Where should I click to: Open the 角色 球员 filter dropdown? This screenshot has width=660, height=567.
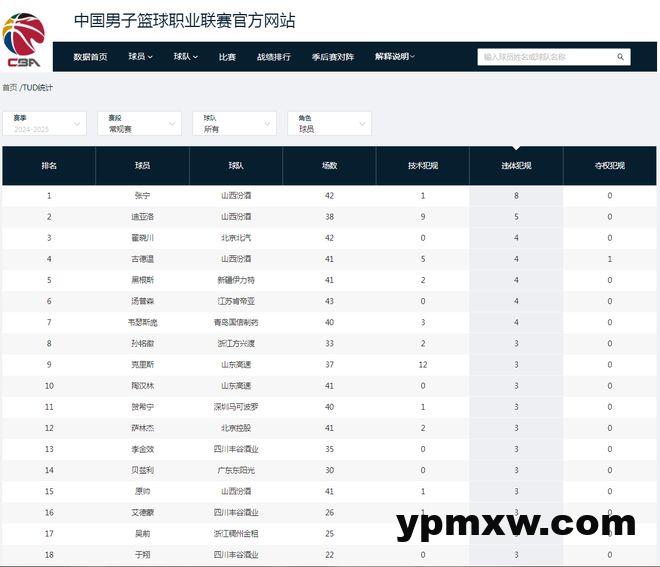(x=329, y=123)
